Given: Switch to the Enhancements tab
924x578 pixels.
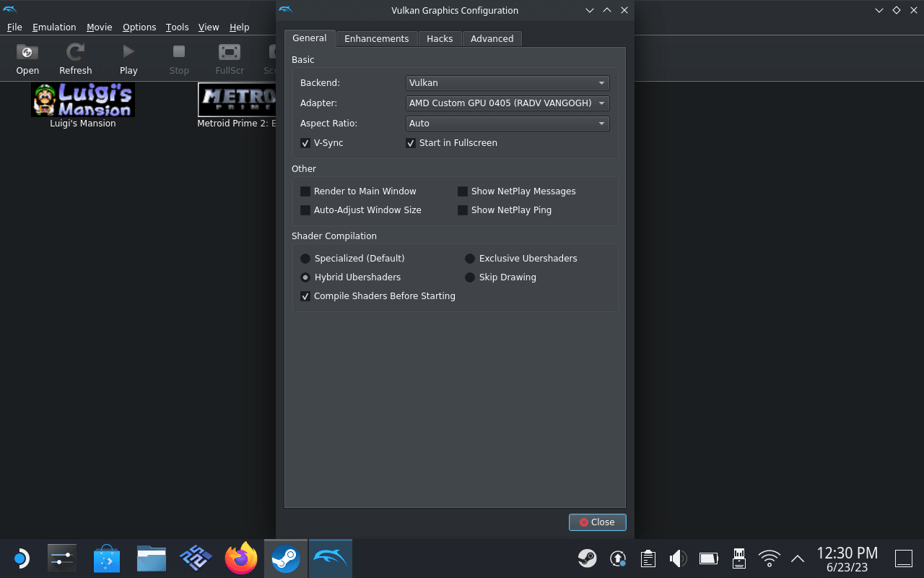Looking at the screenshot, I should point(376,38).
